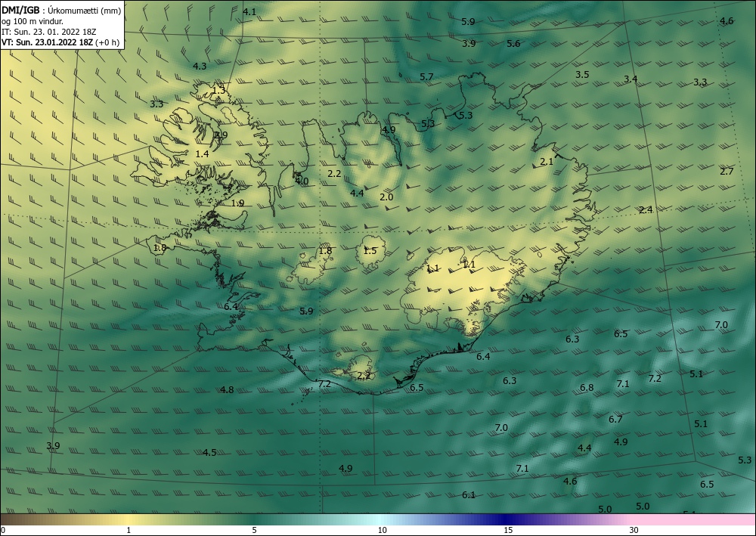756x536 pixels.
Task: Click the bold 'VT: Sun. 23.01.2022 18Z' line
Action: [48, 42]
